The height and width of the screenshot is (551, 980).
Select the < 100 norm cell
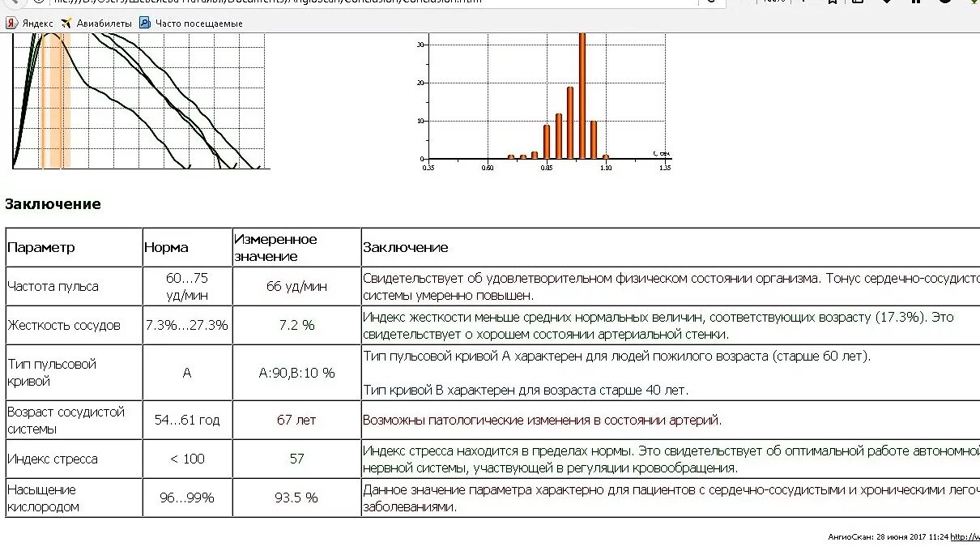(187, 459)
